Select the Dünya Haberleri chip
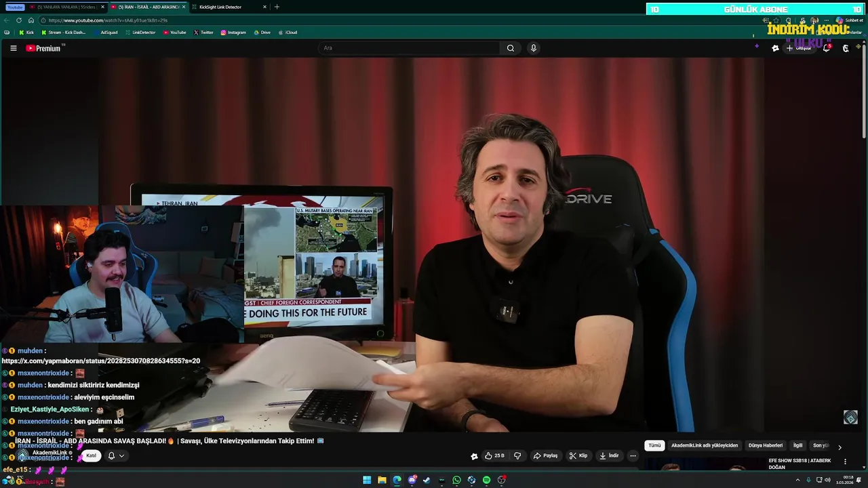The height and width of the screenshot is (488, 868). (766, 445)
